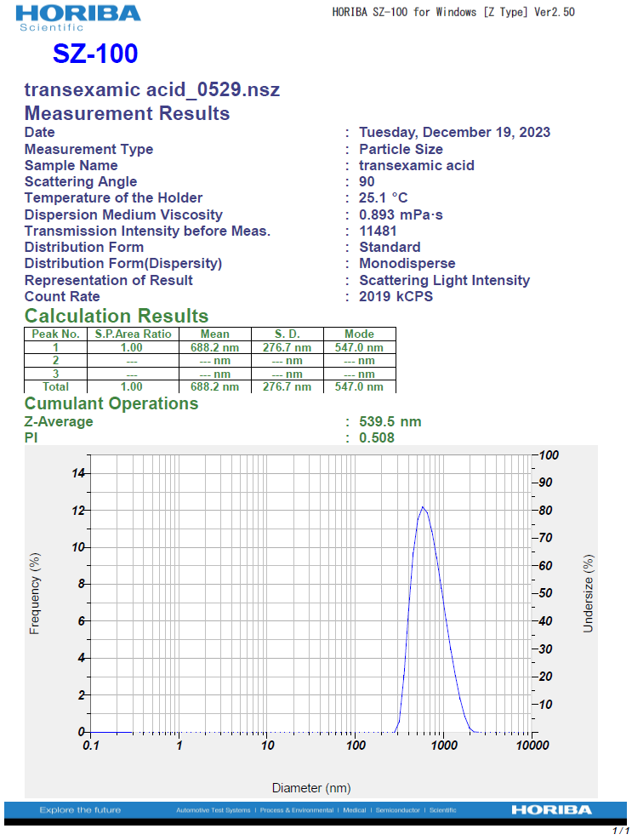Click the Total row mean 688.2 nm
This screenshot has height=840, width=632.
(214, 386)
